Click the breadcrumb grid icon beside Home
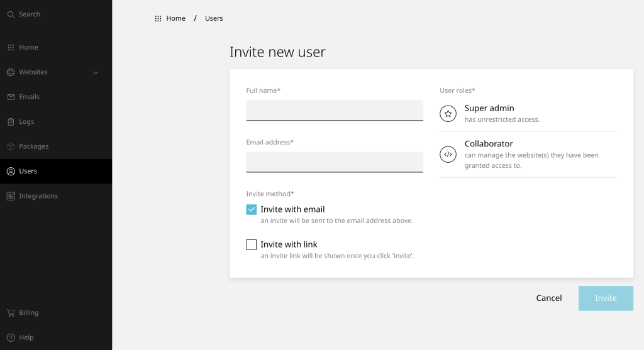This screenshot has height=350, width=644. [158, 18]
